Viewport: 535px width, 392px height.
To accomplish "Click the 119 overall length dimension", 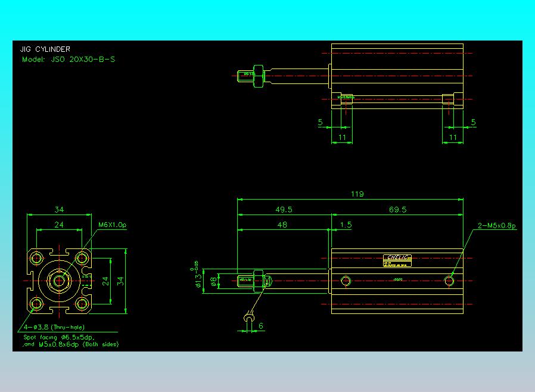I will pyautogui.click(x=357, y=194).
